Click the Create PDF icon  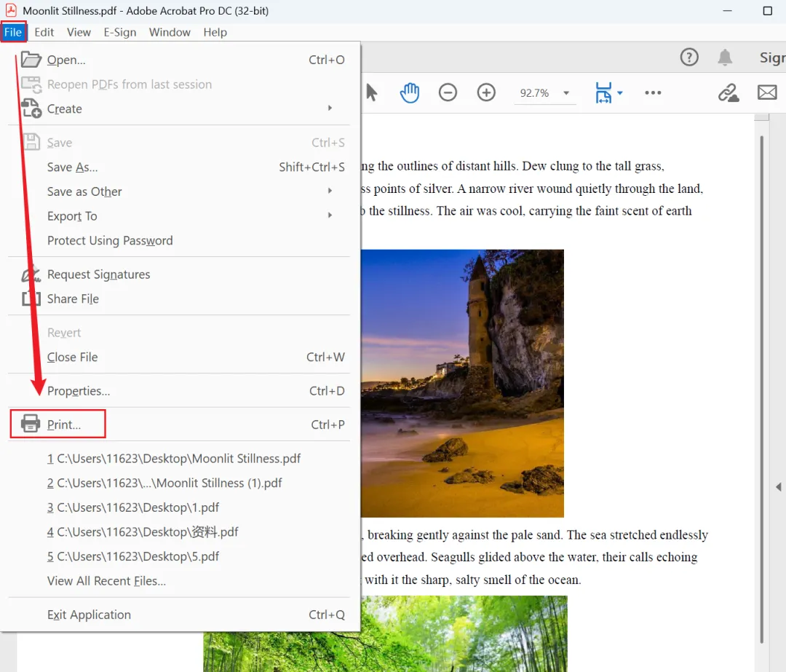click(31, 108)
